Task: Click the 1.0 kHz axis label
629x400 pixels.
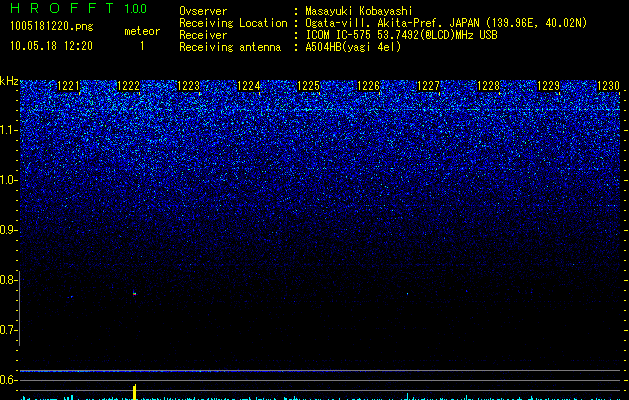Action: [x=8, y=180]
